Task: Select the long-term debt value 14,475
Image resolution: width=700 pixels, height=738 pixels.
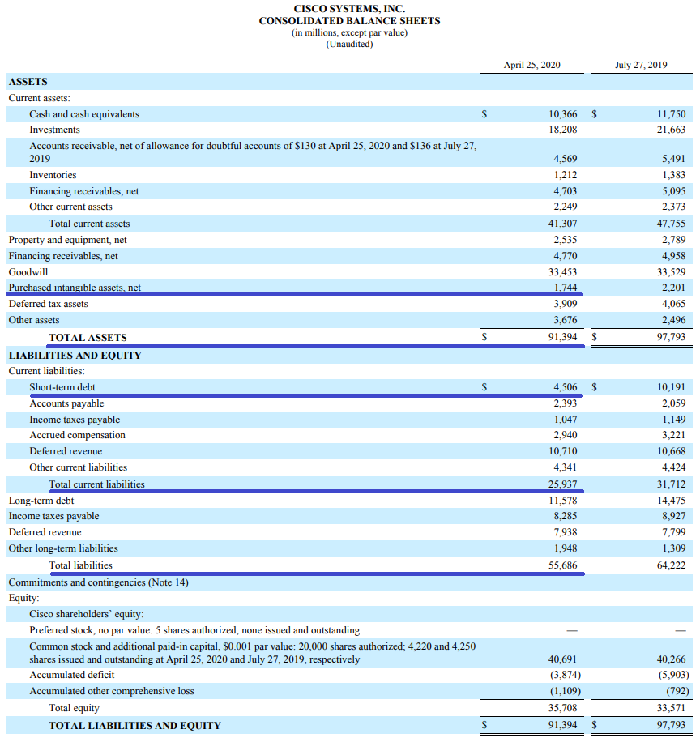Action: (672, 501)
